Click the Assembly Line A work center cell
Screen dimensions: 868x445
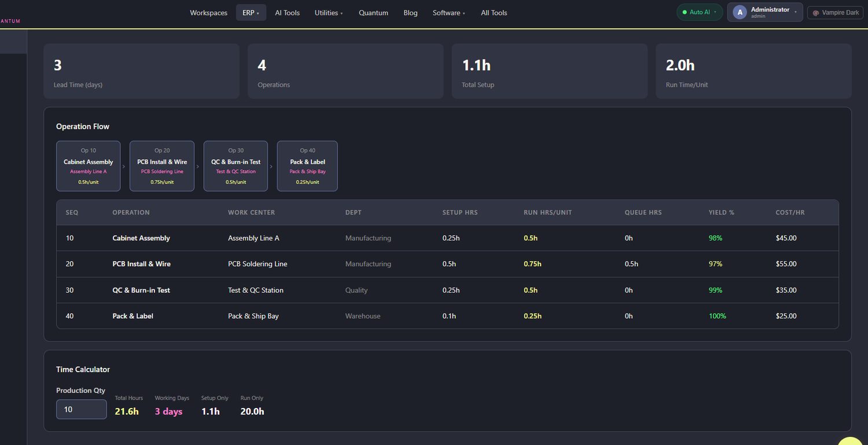click(253, 238)
